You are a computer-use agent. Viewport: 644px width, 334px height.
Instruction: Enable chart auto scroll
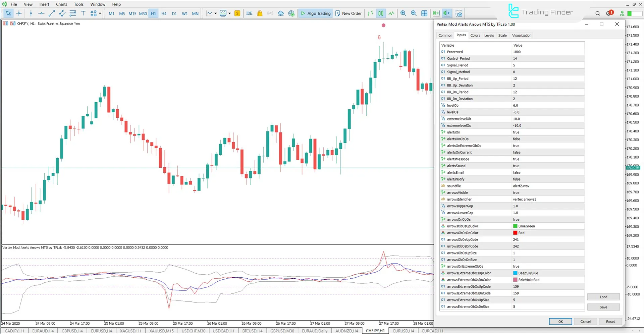[436, 13]
